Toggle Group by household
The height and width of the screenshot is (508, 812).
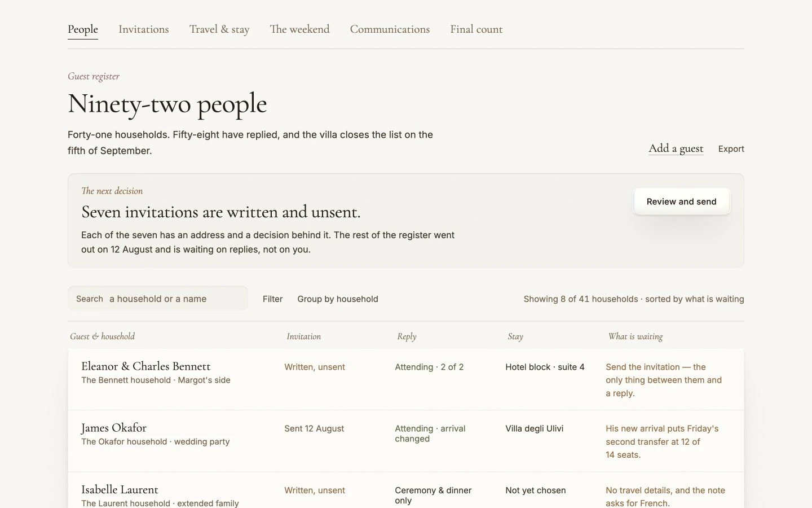[x=338, y=299]
